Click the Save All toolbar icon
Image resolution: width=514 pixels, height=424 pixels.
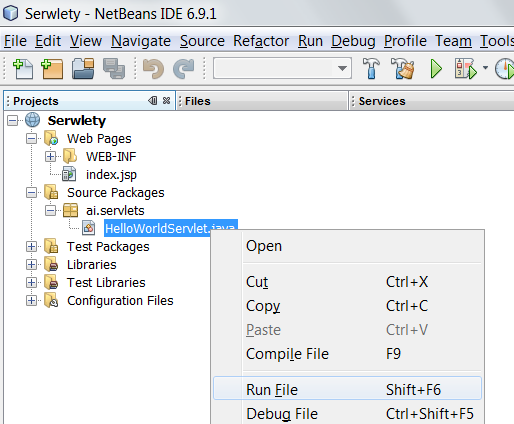coord(114,69)
